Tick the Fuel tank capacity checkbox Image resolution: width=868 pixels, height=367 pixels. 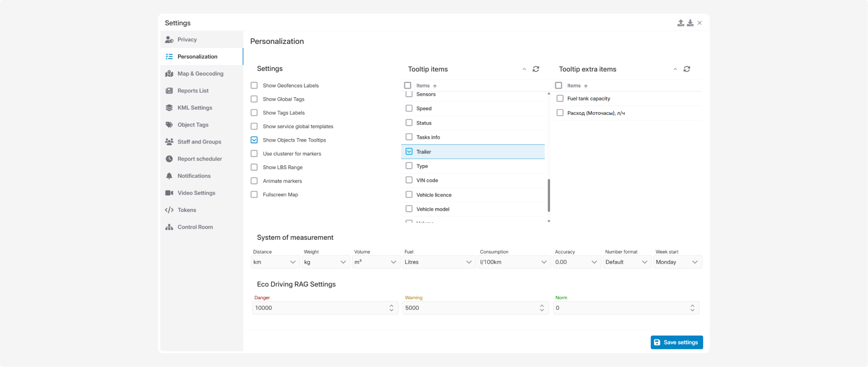(x=560, y=99)
